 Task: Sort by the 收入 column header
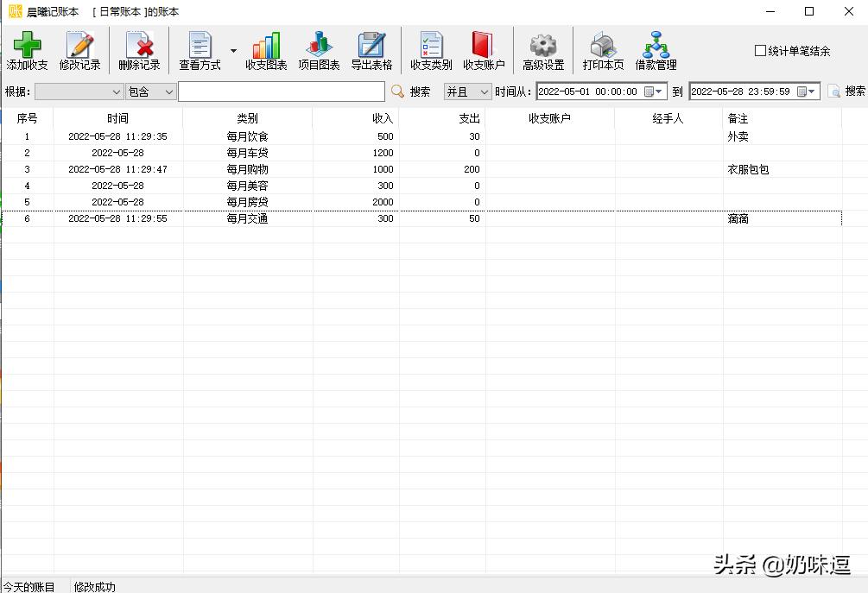click(356, 118)
